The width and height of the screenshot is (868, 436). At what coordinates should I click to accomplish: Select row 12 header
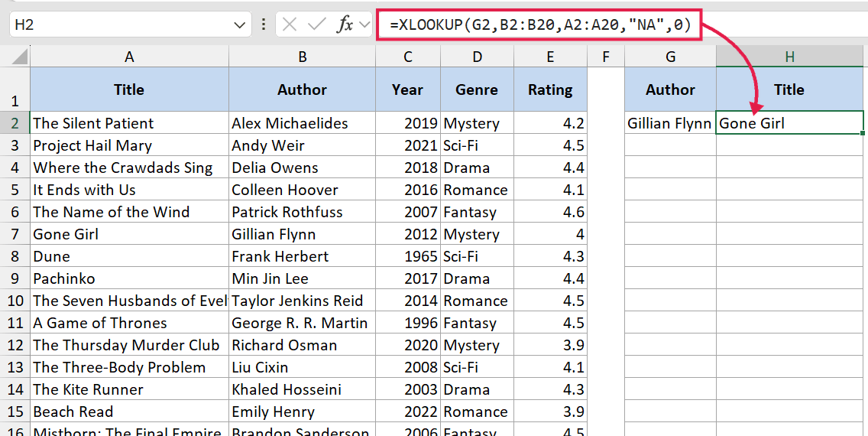15,344
